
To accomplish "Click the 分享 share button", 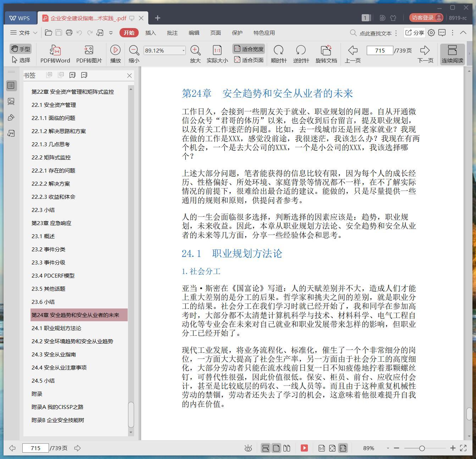I will pos(415,33).
